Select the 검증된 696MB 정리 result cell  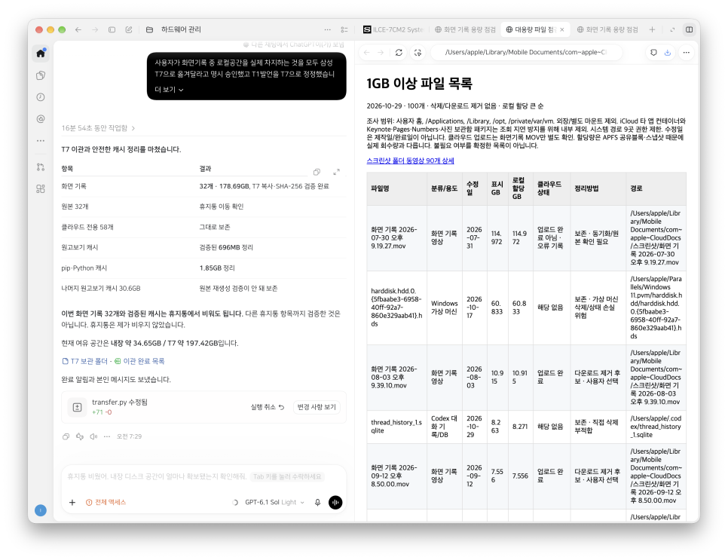coord(226,247)
